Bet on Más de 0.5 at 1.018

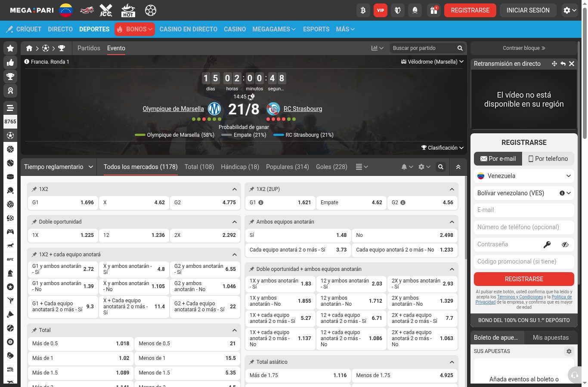tap(81, 344)
